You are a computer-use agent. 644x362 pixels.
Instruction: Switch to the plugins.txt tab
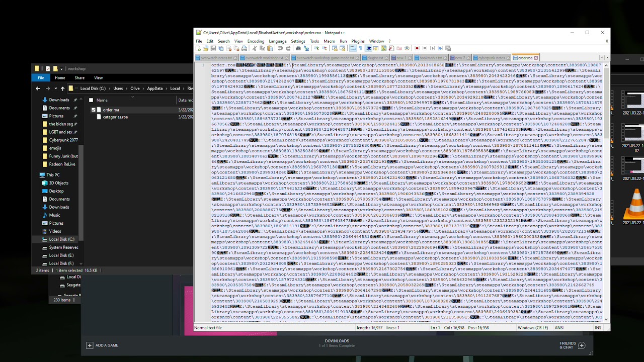click(375, 58)
